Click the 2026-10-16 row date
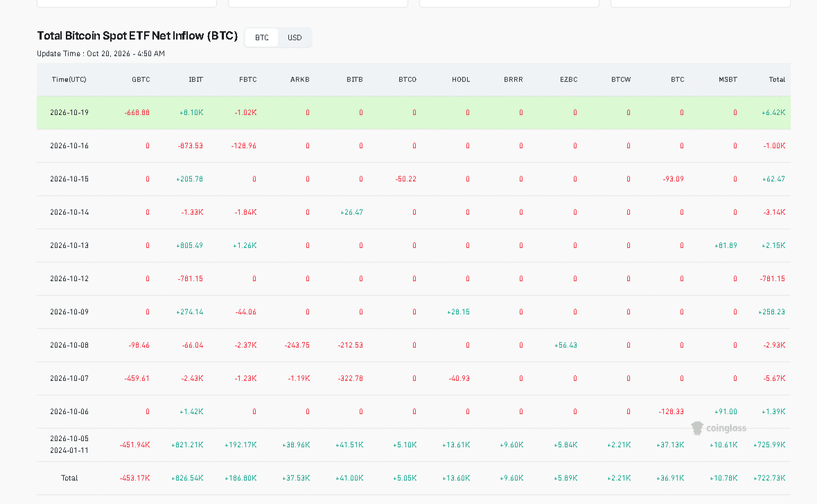 69,146
